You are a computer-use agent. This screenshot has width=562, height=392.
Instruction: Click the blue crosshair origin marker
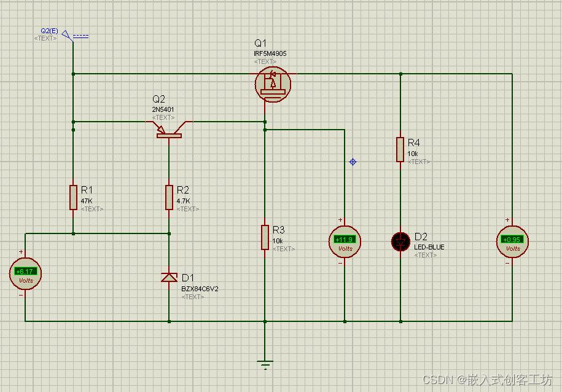coord(353,162)
